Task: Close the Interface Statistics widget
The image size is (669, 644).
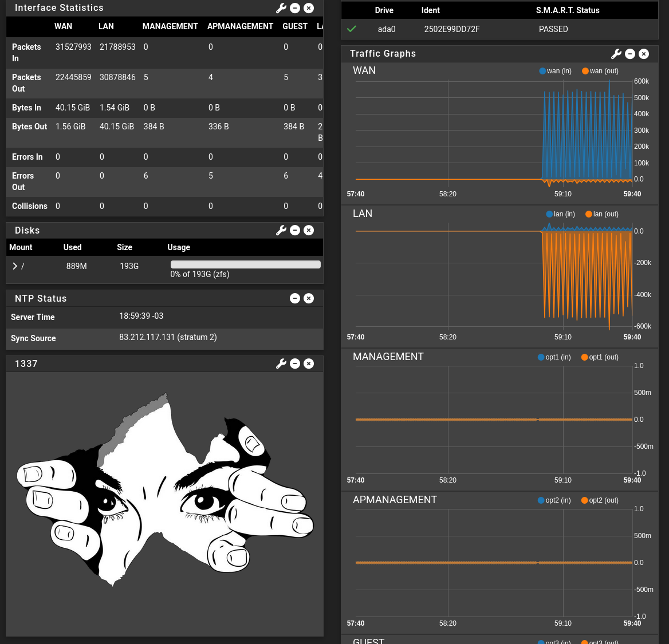Action: click(x=309, y=8)
